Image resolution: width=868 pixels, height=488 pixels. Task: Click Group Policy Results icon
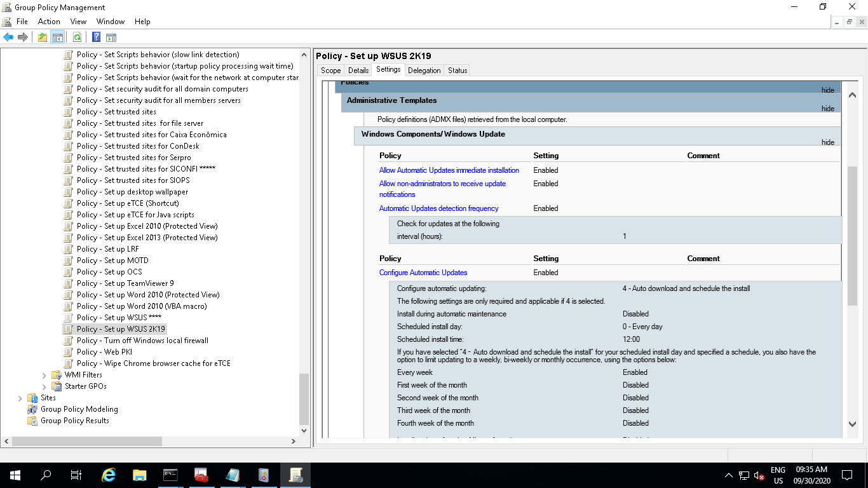32,421
